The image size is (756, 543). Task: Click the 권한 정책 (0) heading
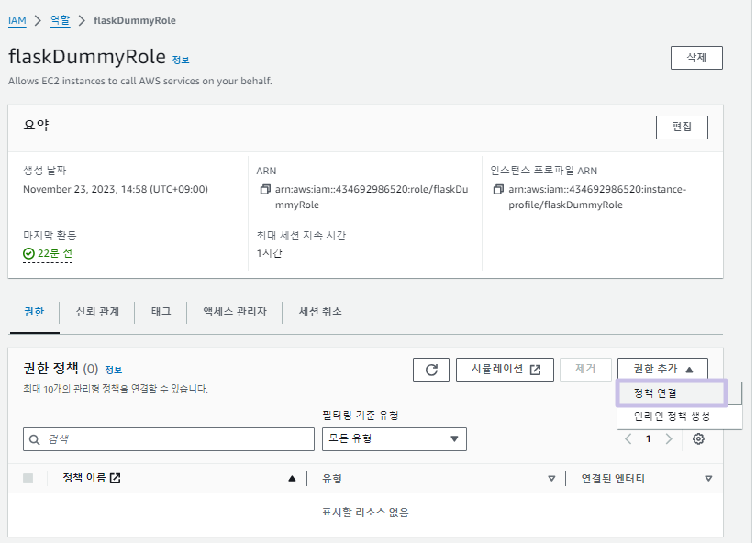point(61,369)
